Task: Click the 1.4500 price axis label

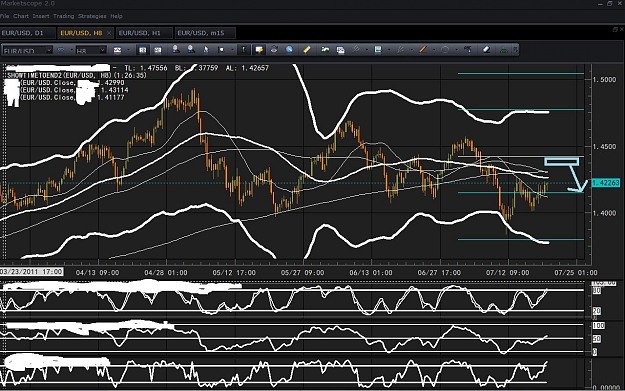Action: (x=604, y=147)
